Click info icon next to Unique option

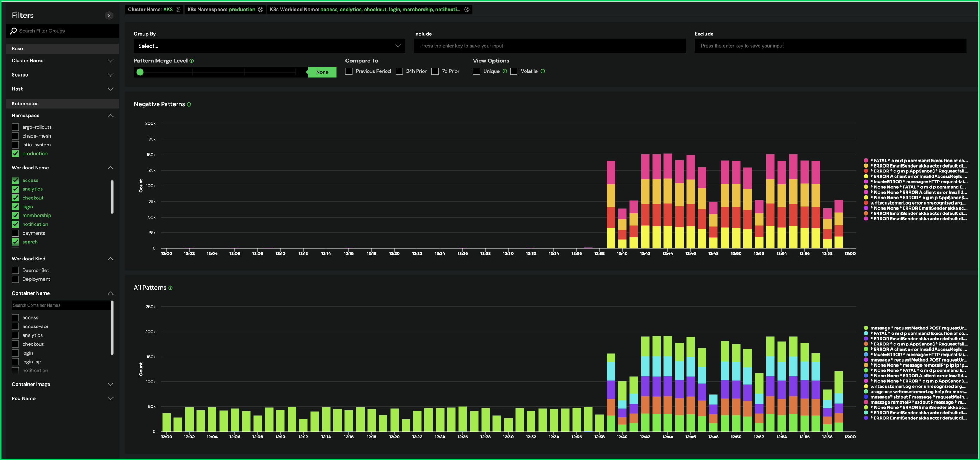(505, 71)
